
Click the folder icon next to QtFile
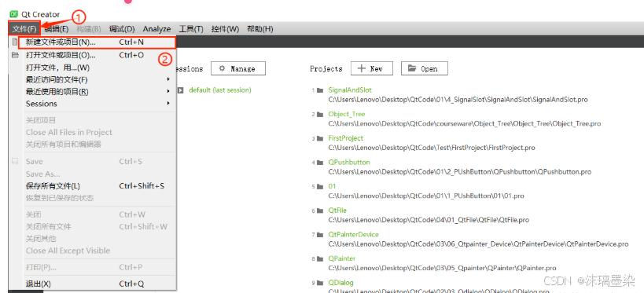pyautogui.click(x=320, y=211)
